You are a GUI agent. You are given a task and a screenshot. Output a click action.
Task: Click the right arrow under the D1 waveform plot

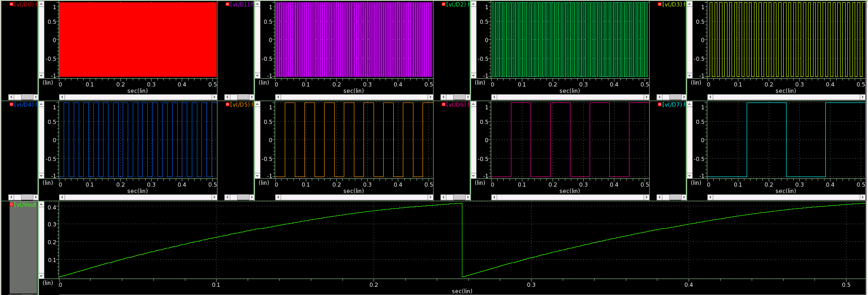(430, 97)
